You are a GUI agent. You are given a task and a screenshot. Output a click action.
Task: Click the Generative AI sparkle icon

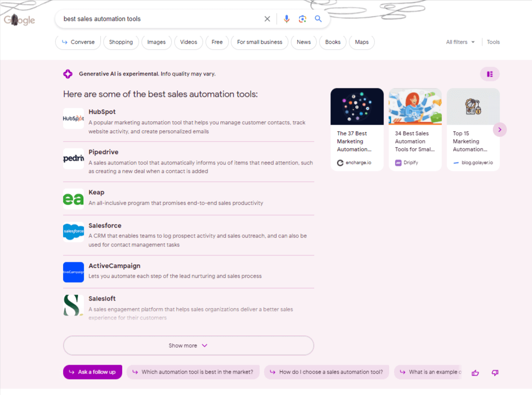tap(68, 74)
